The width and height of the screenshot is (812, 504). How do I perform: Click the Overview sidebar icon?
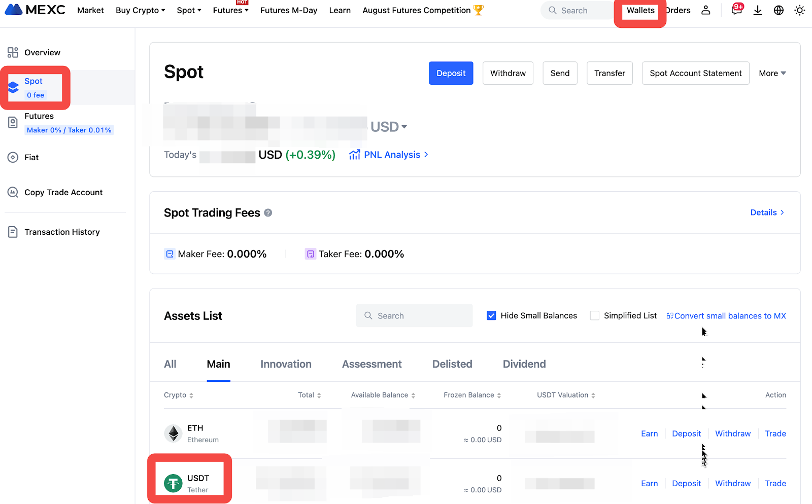tap(13, 52)
